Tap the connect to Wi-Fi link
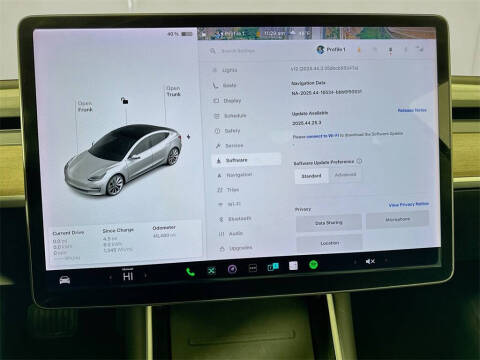480x360 pixels. (x=323, y=136)
